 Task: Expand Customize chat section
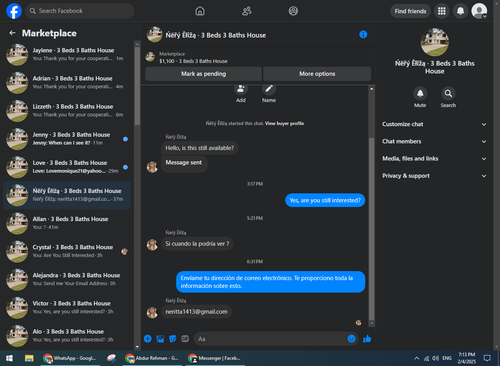[x=434, y=124]
